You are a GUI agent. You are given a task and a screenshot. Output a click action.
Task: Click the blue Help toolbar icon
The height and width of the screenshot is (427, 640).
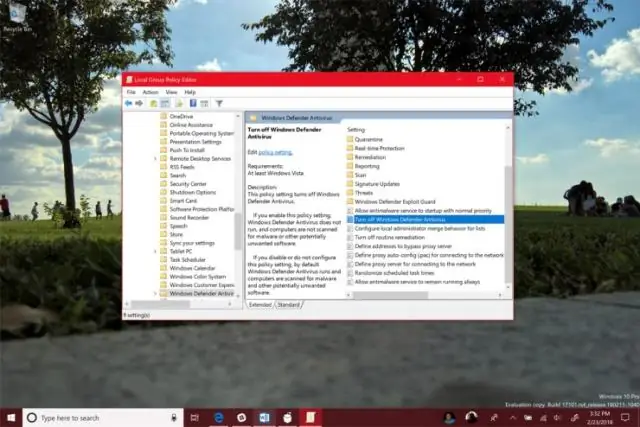coord(193,103)
